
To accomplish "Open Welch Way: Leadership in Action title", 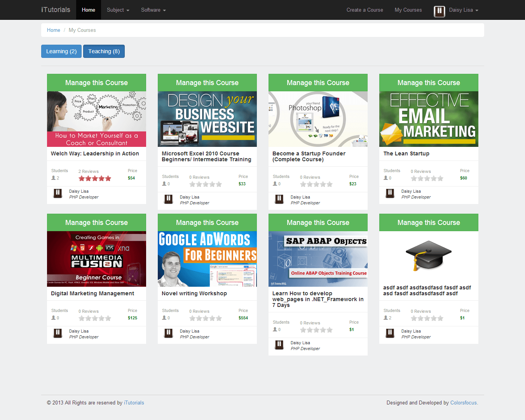I will (95, 153).
